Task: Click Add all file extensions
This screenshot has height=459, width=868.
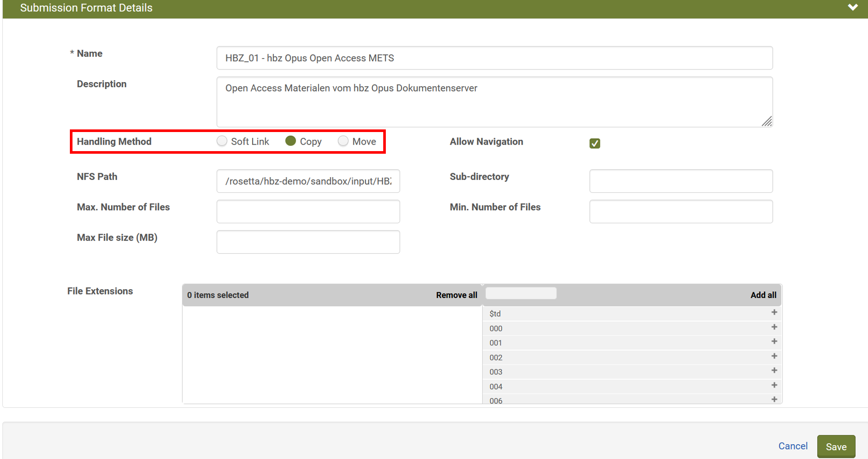Action: click(x=763, y=295)
